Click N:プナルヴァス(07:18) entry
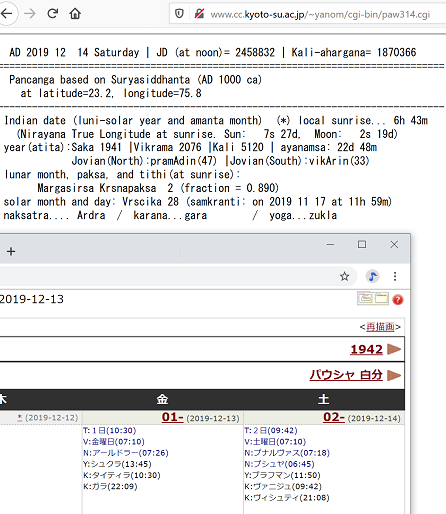 pyautogui.click(x=287, y=453)
